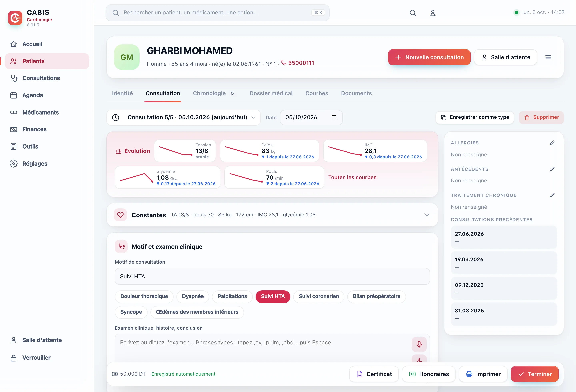Click the Nouvelle consultation button
The image size is (576, 392).
[x=429, y=57]
